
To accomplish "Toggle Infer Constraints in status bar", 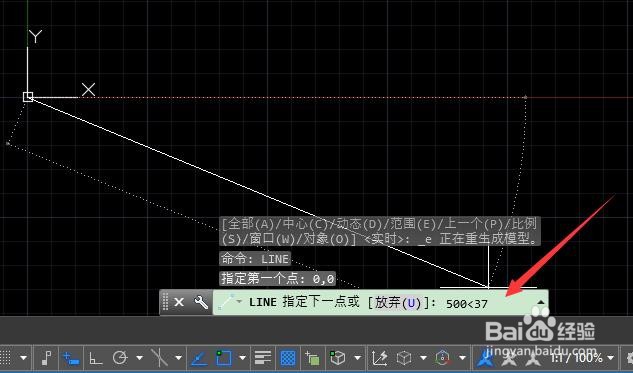I will 46,358.
